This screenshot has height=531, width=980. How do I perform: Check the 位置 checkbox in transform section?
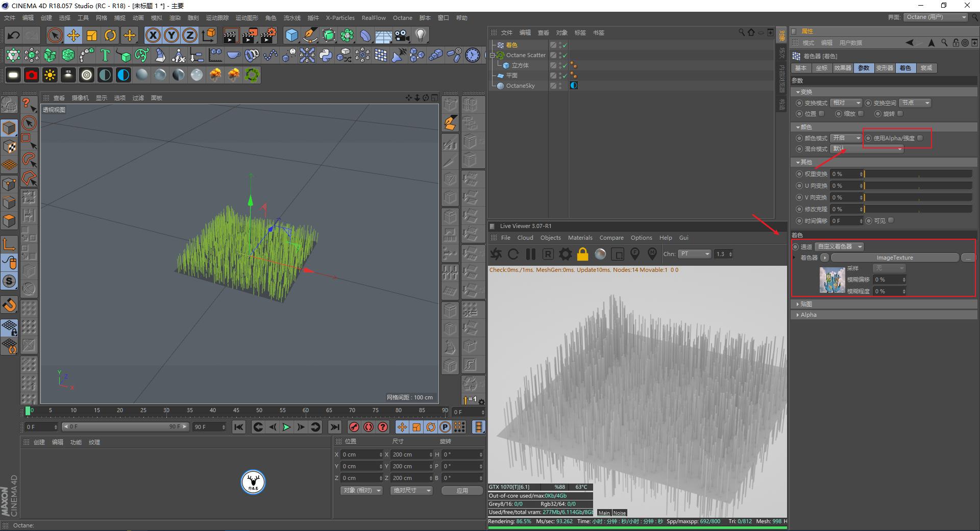pyautogui.click(x=821, y=114)
